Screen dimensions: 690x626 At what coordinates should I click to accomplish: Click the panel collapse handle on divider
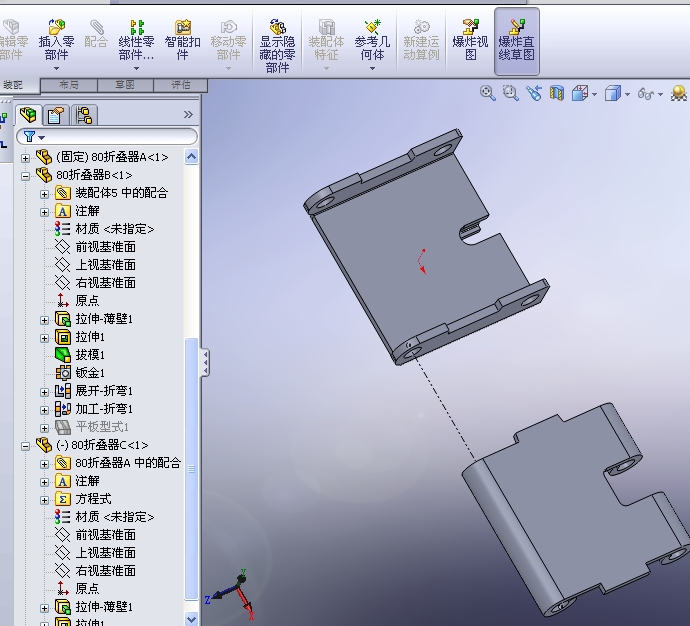pyautogui.click(x=205, y=363)
